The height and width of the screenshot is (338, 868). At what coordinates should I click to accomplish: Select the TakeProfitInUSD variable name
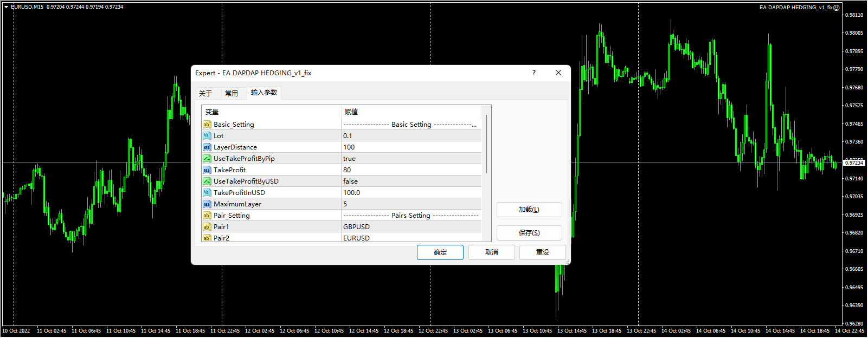(239, 193)
